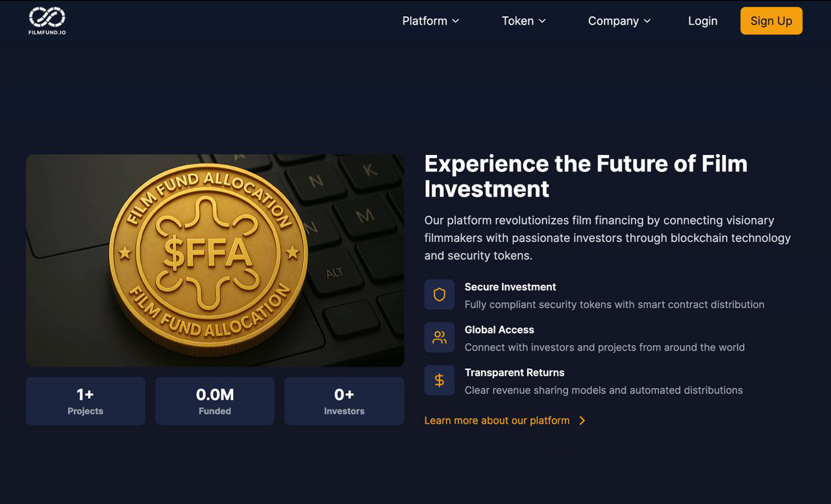Click the 0.0M Funded stat card

click(214, 401)
